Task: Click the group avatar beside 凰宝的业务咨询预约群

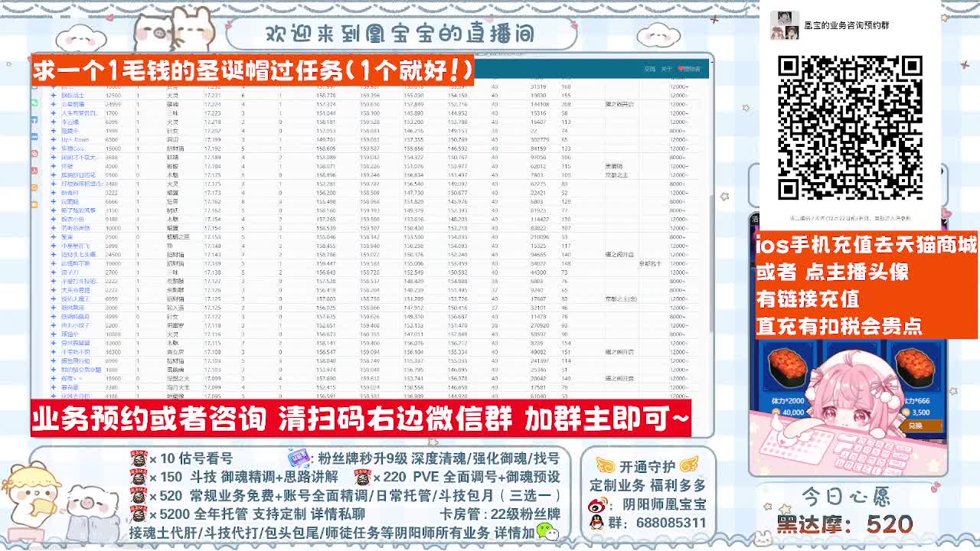Action: coord(784,25)
